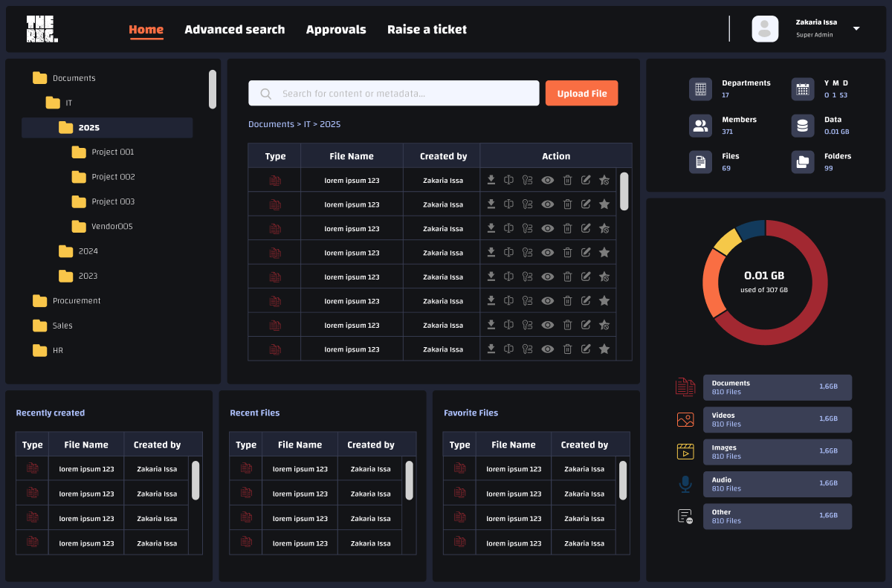The height and width of the screenshot is (588, 892).
Task: Click the search for content field
Action: (394, 93)
